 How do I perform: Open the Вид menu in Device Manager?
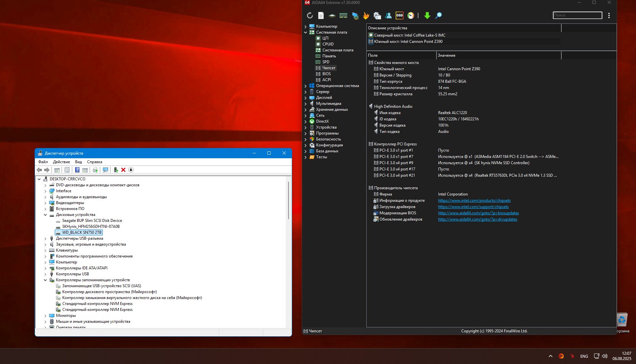(78, 162)
